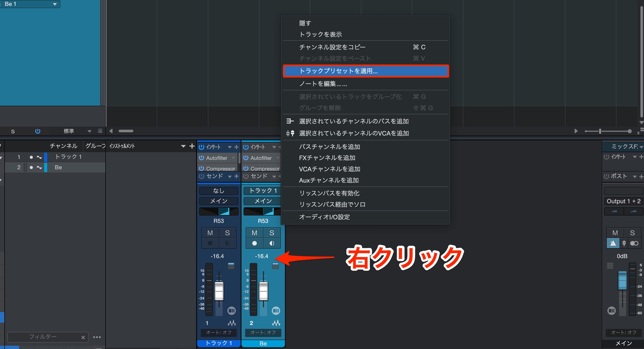
Task: Expand the インストゥルメント panel dropdown arrow
Action: tap(183, 146)
